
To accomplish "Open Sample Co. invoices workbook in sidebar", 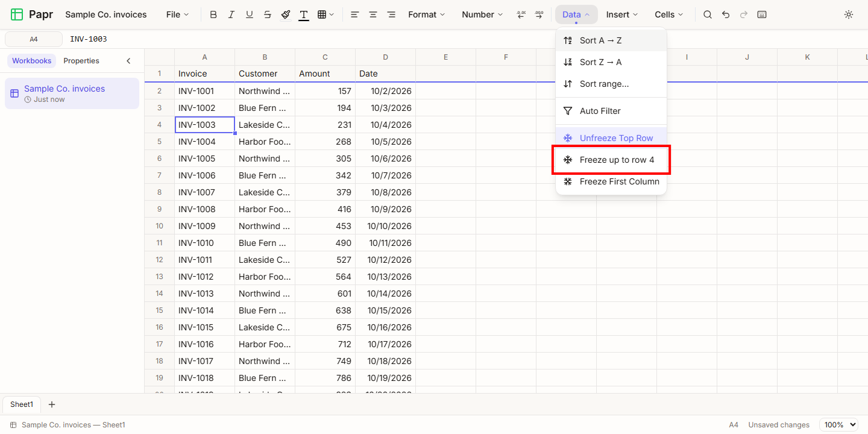I will click(72, 93).
